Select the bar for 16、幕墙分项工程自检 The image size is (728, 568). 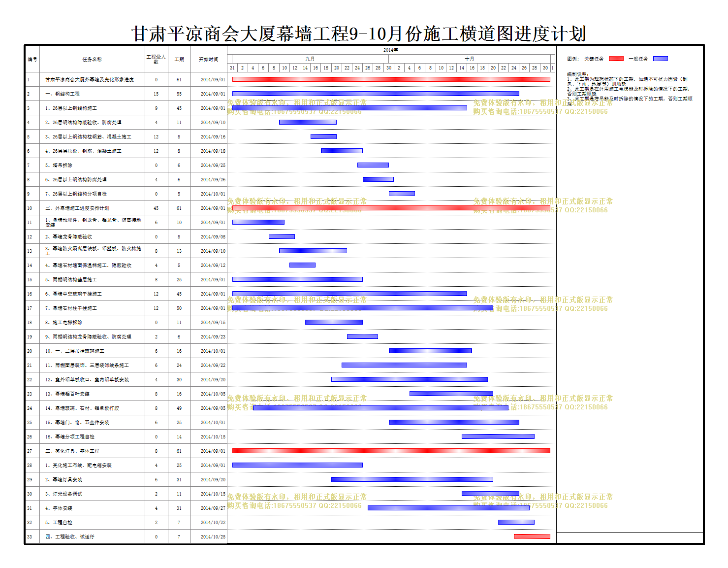498,436
